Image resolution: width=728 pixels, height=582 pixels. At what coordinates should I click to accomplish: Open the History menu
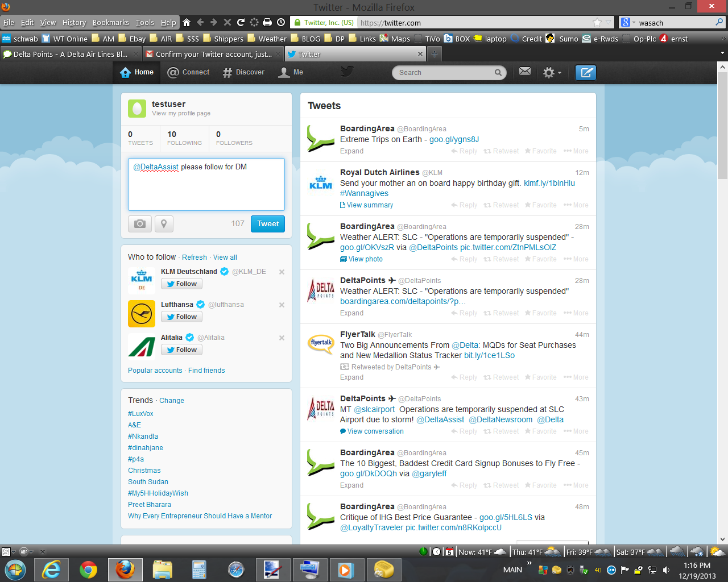pyautogui.click(x=74, y=23)
